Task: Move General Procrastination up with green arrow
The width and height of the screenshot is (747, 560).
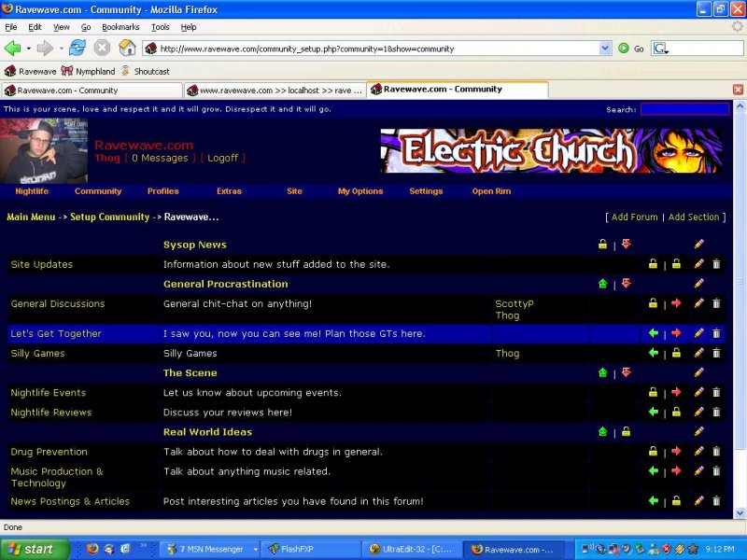Action: pyautogui.click(x=602, y=284)
